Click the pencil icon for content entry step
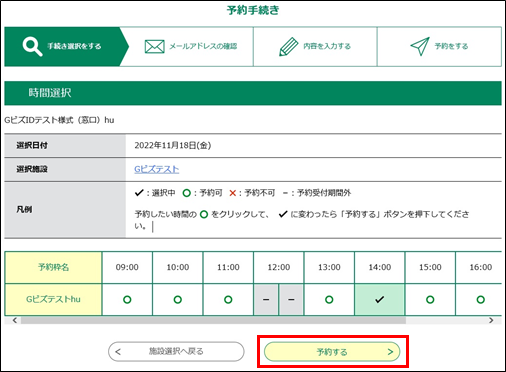The width and height of the screenshot is (506, 372). 288,46
